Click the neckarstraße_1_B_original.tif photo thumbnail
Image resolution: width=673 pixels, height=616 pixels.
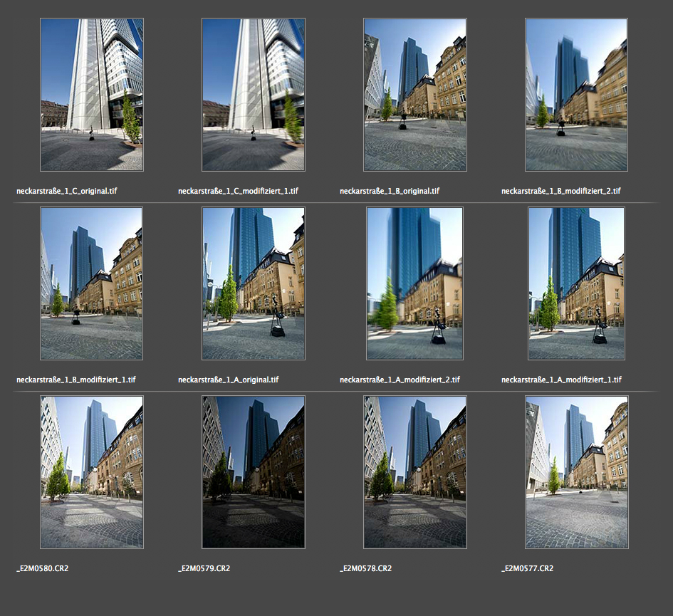pos(414,95)
